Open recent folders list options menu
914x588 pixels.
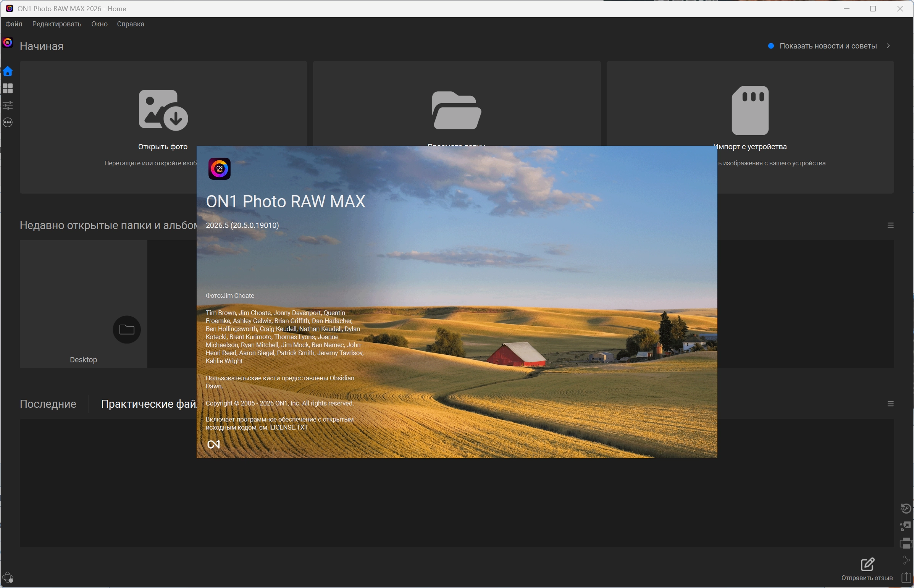point(890,225)
